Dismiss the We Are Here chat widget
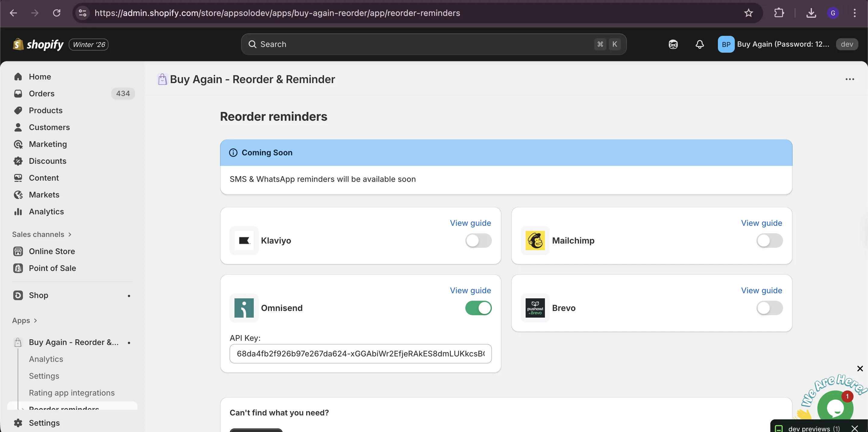The height and width of the screenshot is (432, 868). pos(860,368)
